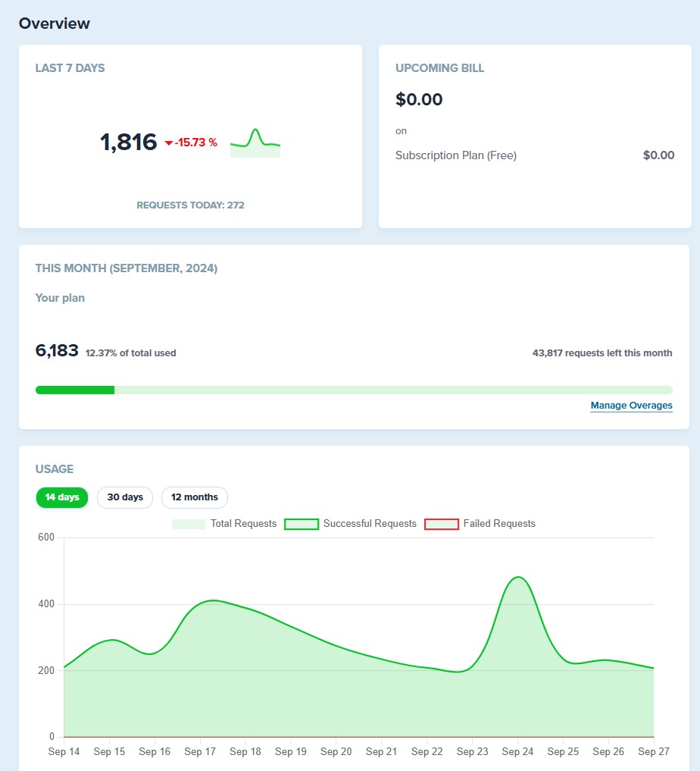
Task: Click the 1,816 requests count
Action: pyautogui.click(x=128, y=142)
